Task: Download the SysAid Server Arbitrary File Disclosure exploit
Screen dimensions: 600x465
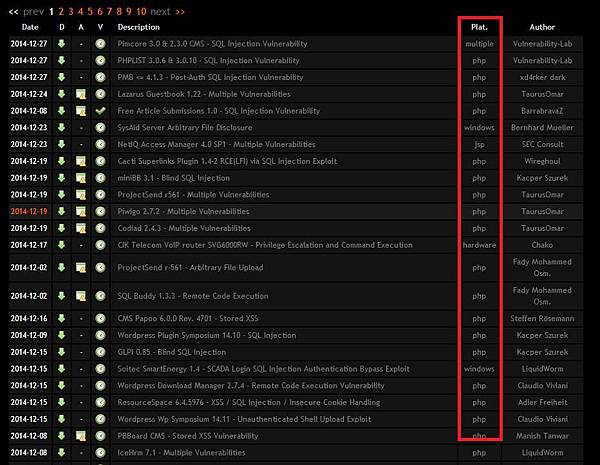Action: [62, 127]
